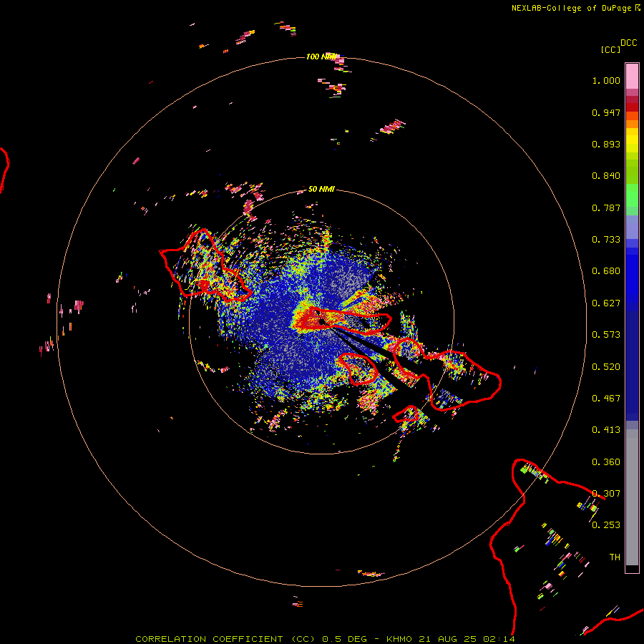Image resolution: width=644 pixels, height=644 pixels.
Task: Pick the dark red color bar segment
Action: pyautogui.click(x=632, y=107)
